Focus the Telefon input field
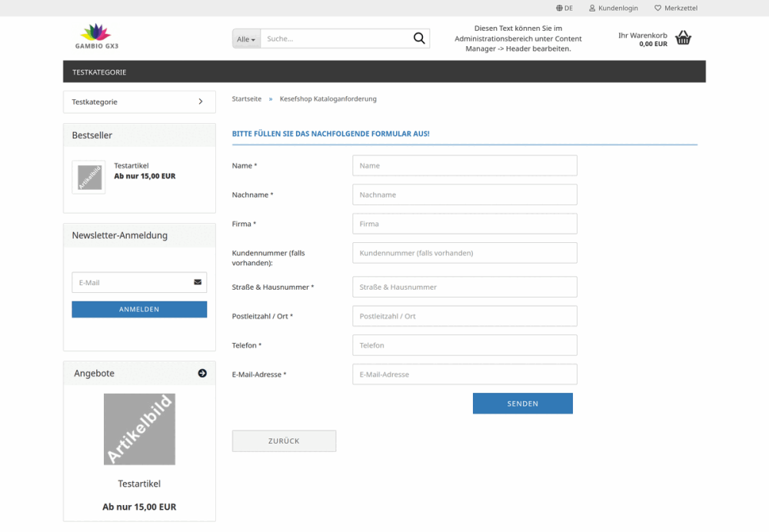Screen dimensions: 769x532 click(465, 345)
